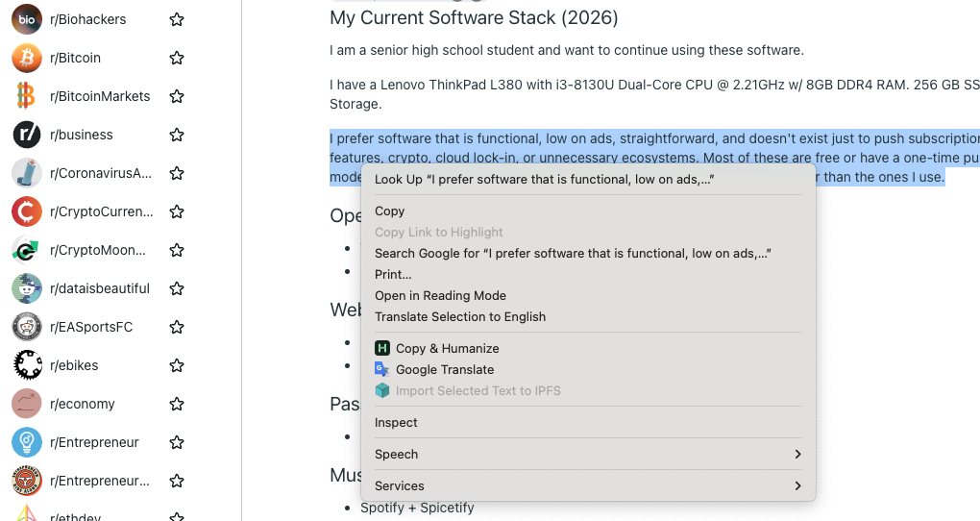Star the r/BitcoinMarkets community
The image size is (980, 521).
177,96
